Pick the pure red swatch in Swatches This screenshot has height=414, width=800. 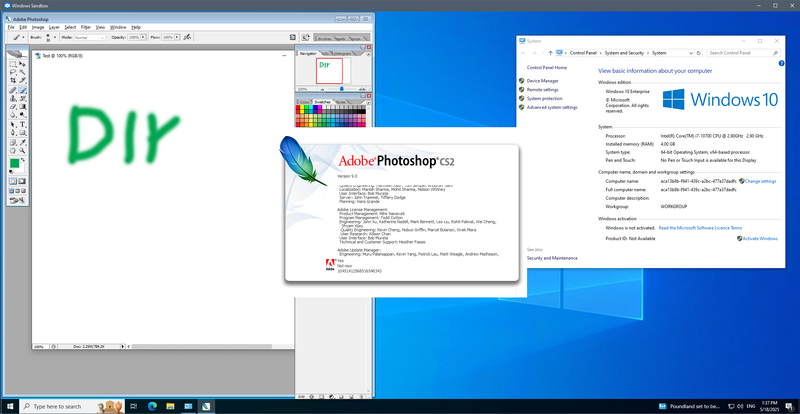tap(298, 108)
